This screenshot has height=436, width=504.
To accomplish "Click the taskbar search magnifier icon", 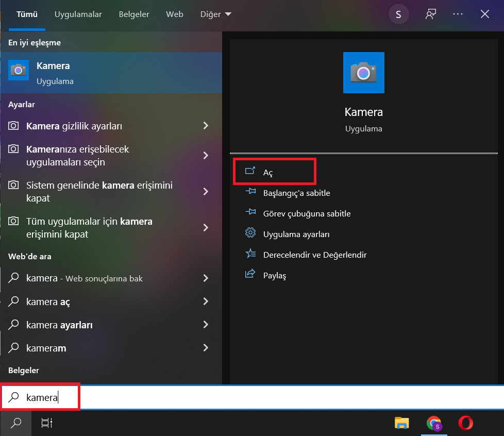I will point(16,423).
